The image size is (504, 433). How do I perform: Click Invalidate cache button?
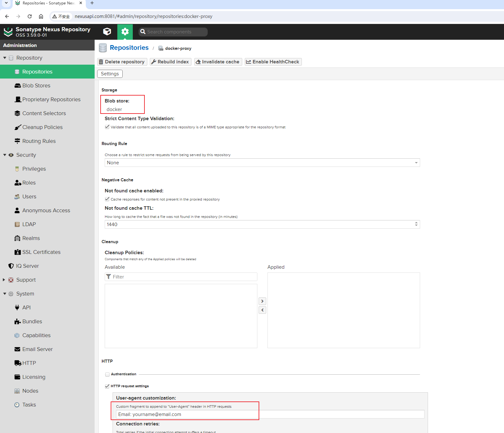point(218,62)
